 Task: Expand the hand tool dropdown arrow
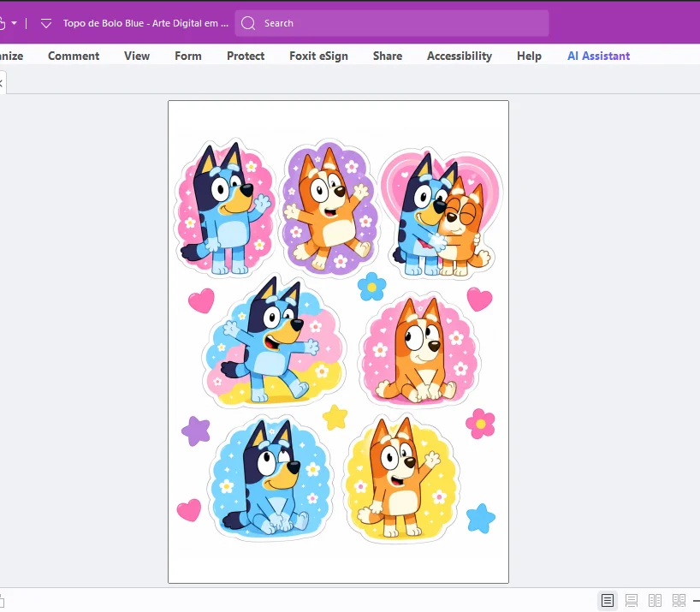coord(15,23)
